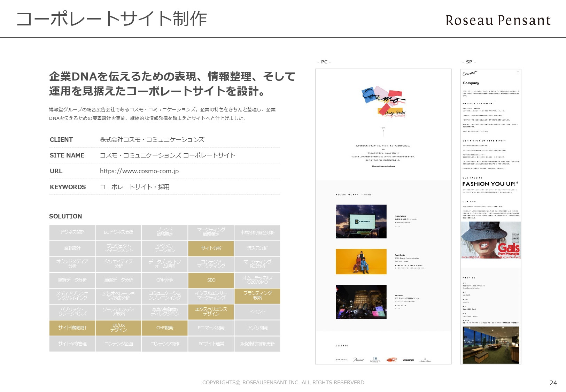This screenshot has height=392, width=566.
Task: Click the Gals from Wrangler image on SP mockup
Action: click(491, 239)
